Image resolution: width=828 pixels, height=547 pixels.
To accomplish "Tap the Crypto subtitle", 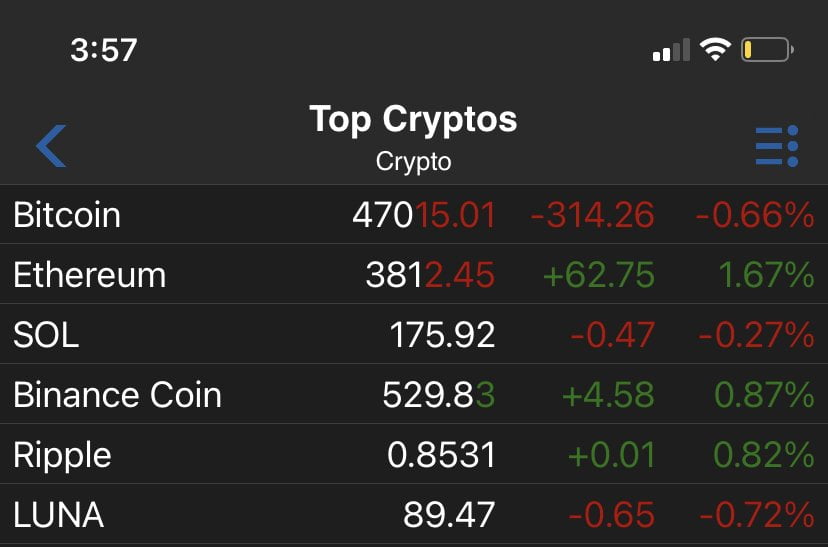I will coord(413,161).
